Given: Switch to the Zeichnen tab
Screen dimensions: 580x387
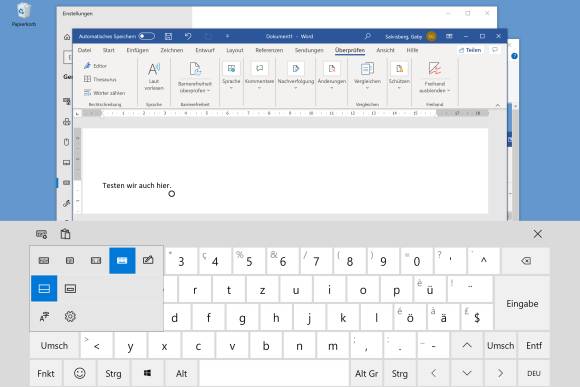Looking at the screenshot, I should (x=172, y=50).
